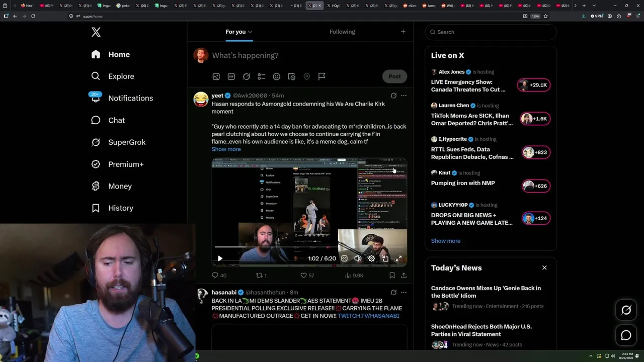
Task: Click the X Search box
Action: 491,32
